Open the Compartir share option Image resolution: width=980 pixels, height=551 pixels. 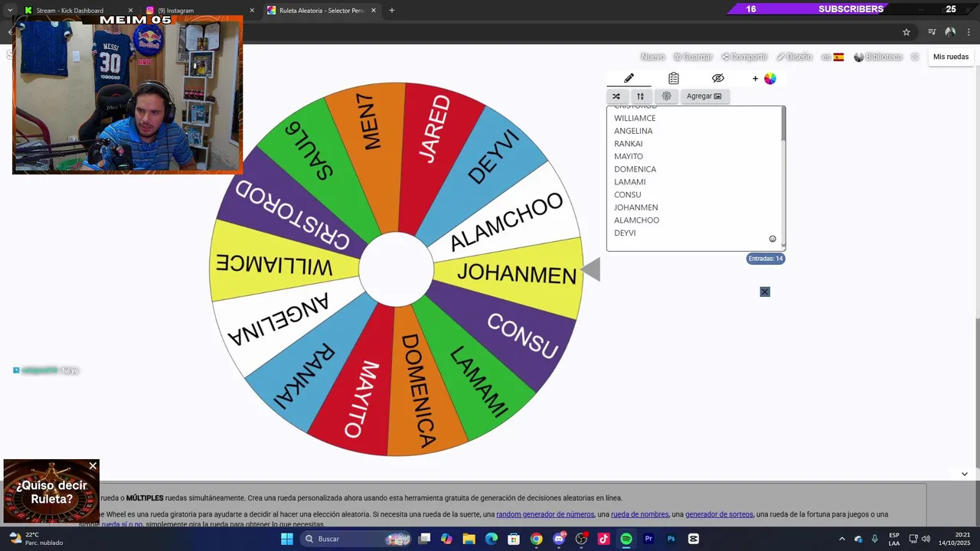click(x=744, y=57)
